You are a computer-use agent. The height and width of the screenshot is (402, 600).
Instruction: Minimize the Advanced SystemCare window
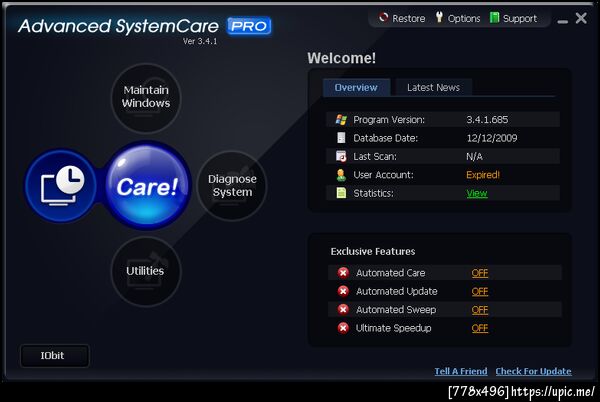[x=562, y=21]
